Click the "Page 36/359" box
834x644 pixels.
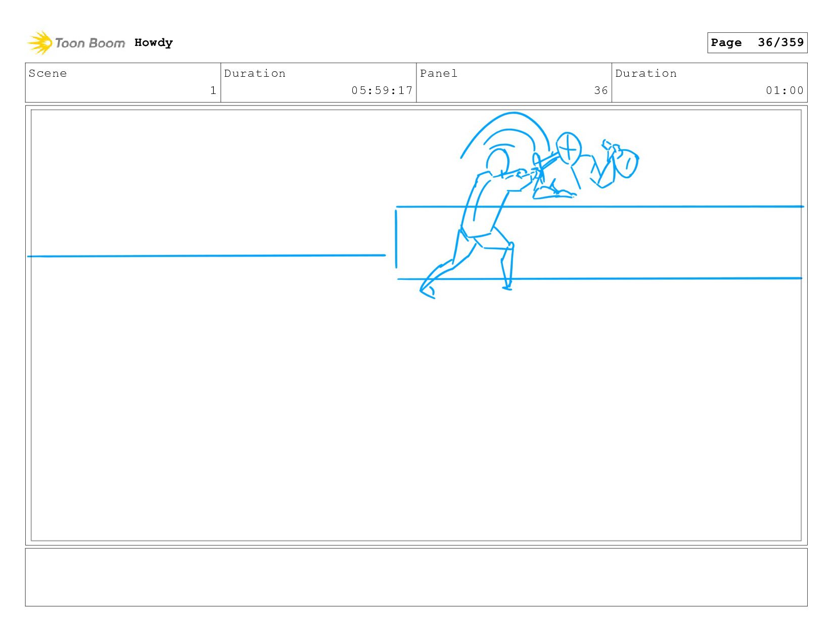point(757,42)
